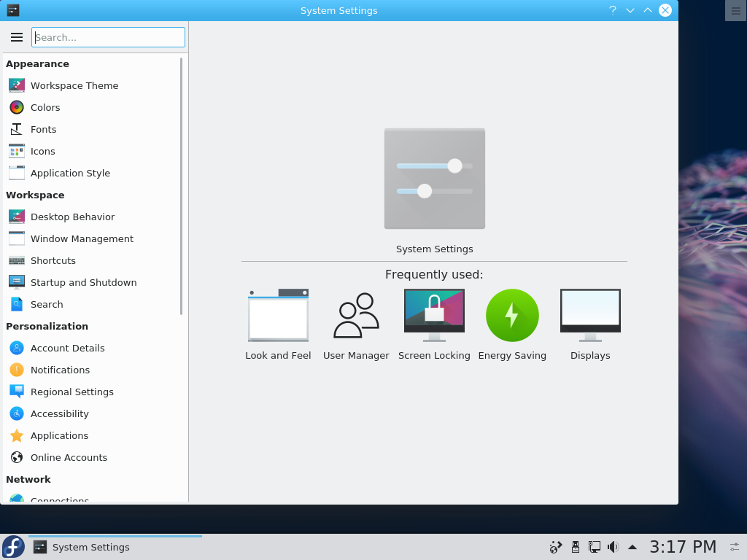Open the Fedora application launcher
Viewport: 747px width, 560px height.
click(x=13, y=547)
